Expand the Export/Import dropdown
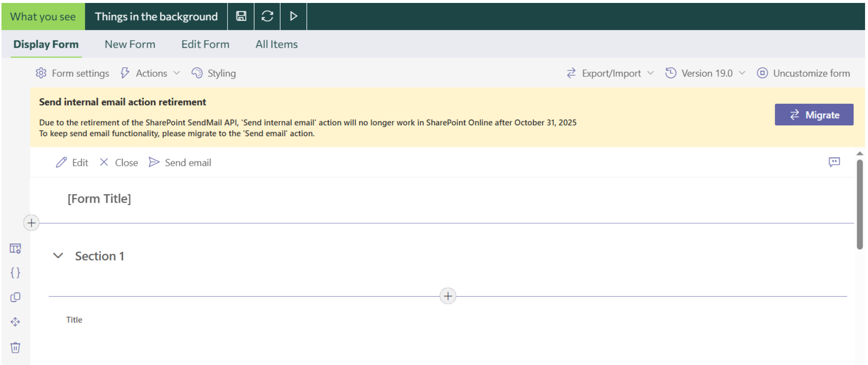The width and height of the screenshot is (868, 365). [610, 73]
